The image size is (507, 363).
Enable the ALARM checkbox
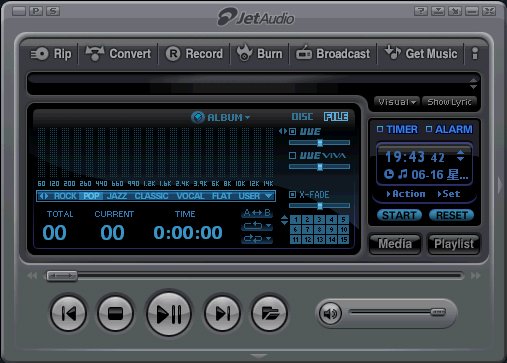(429, 129)
